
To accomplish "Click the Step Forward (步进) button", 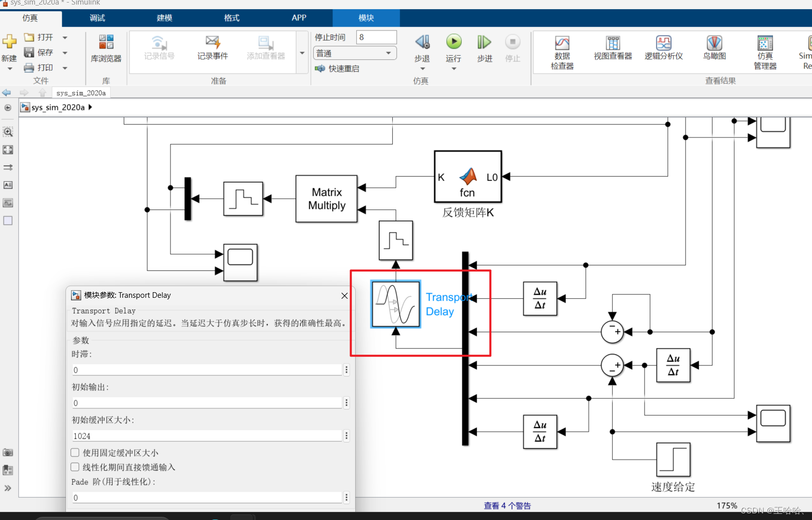I will [485, 49].
